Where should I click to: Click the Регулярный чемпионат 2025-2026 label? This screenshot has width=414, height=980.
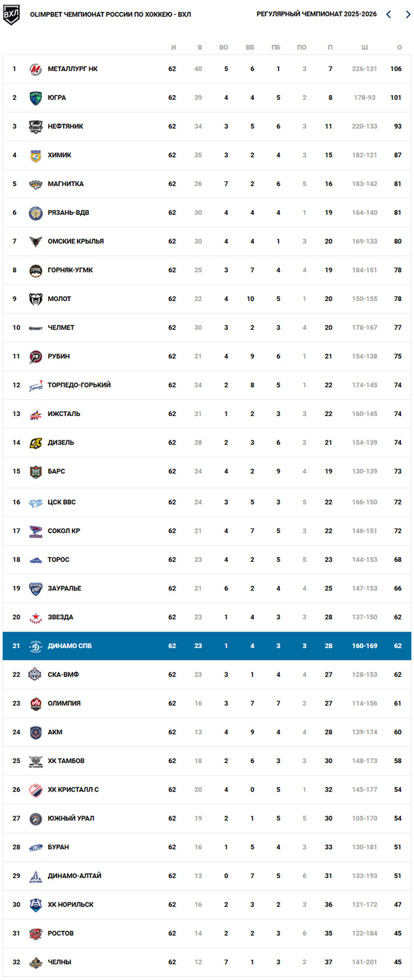point(316,14)
